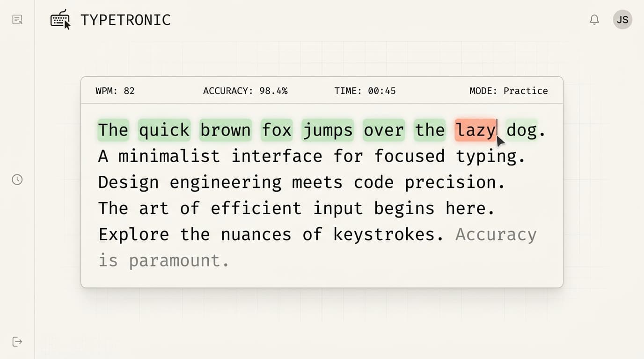Open notifications bell
644x359 pixels.
point(594,20)
